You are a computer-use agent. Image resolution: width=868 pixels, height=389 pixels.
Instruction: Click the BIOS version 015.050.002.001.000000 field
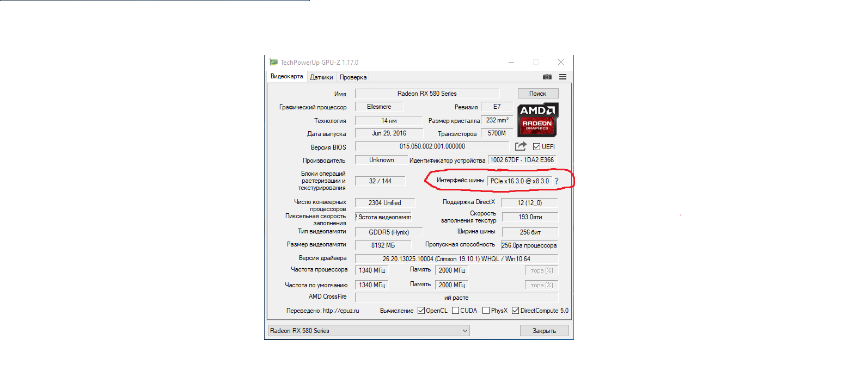coord(432,146)
